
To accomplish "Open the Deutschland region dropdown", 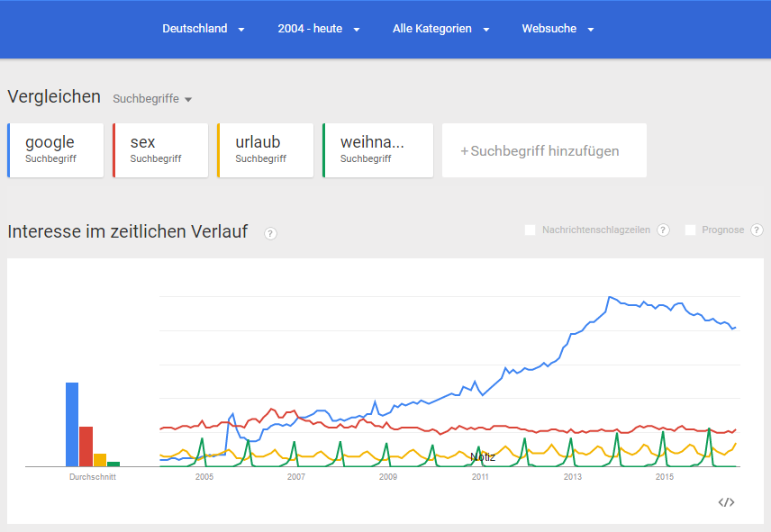I will 204,29.
